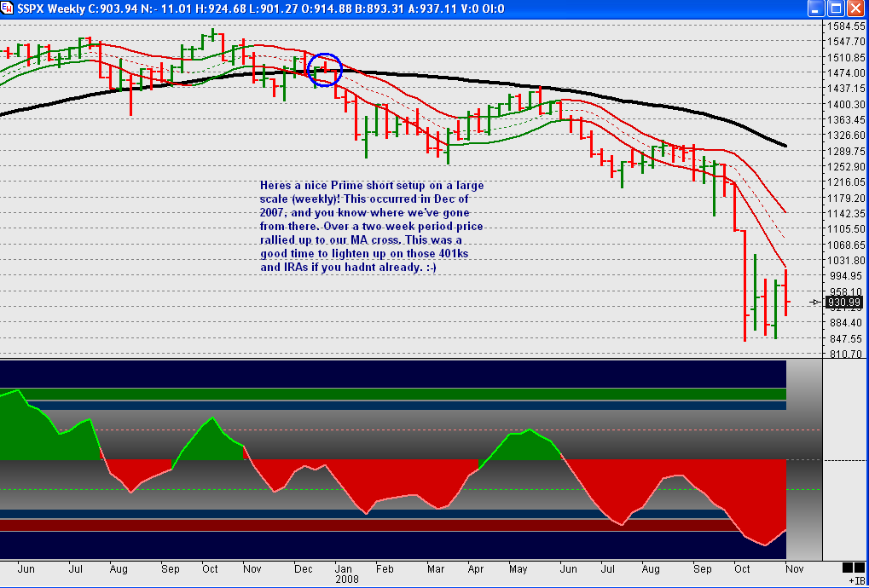The image size is (869, 588).
Task: Click the 1031.80 price axis label
Action: click(845, 260)
